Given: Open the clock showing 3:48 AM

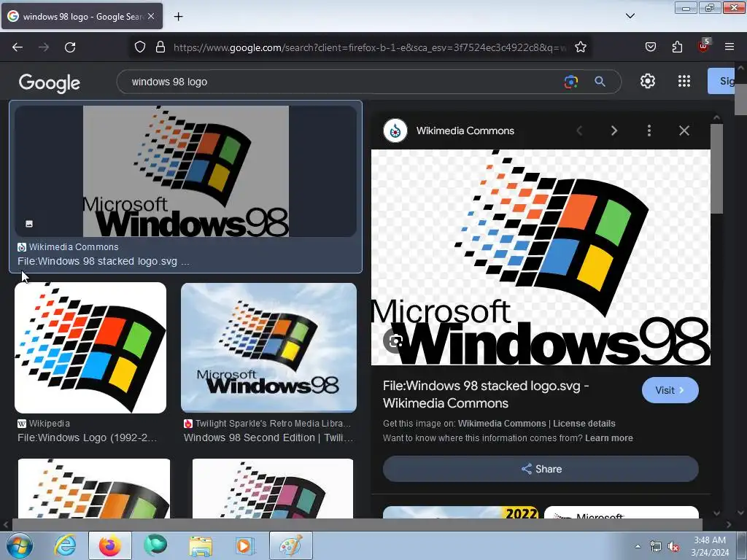Looking at the screenshot, I should coord(710,546).
